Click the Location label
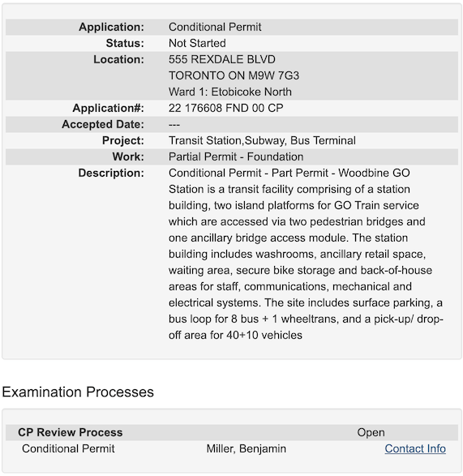 pyautogui.click(x=118, y=59)
